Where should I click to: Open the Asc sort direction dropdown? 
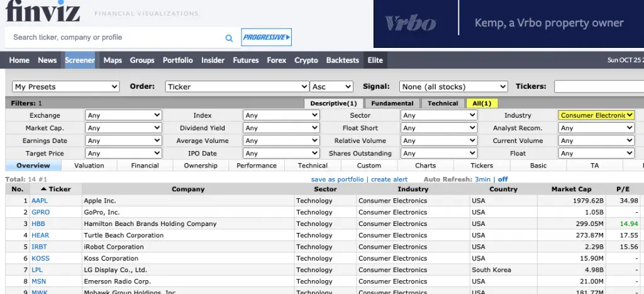[331, 86]
